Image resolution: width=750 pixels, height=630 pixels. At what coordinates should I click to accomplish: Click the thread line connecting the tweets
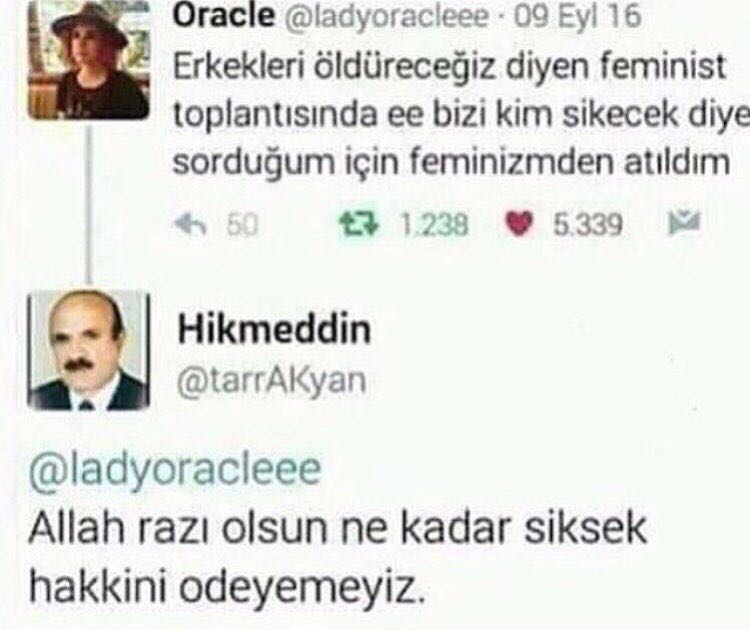pyautogui.click(x=88, y=205)
